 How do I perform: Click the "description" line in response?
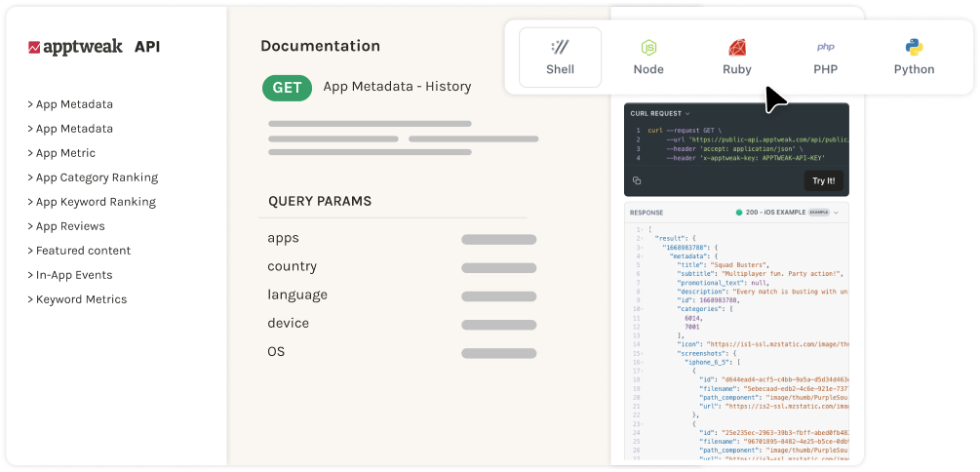(x=763, y=292)
